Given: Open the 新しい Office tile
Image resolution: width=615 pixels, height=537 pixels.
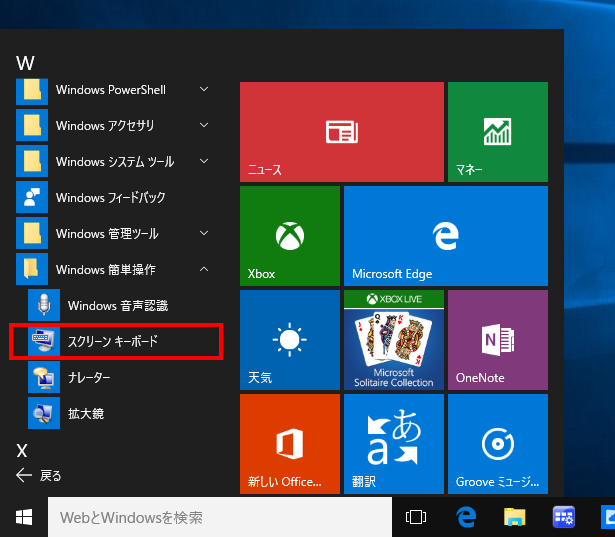Looking at the screenshot, I should click(290, 444).
